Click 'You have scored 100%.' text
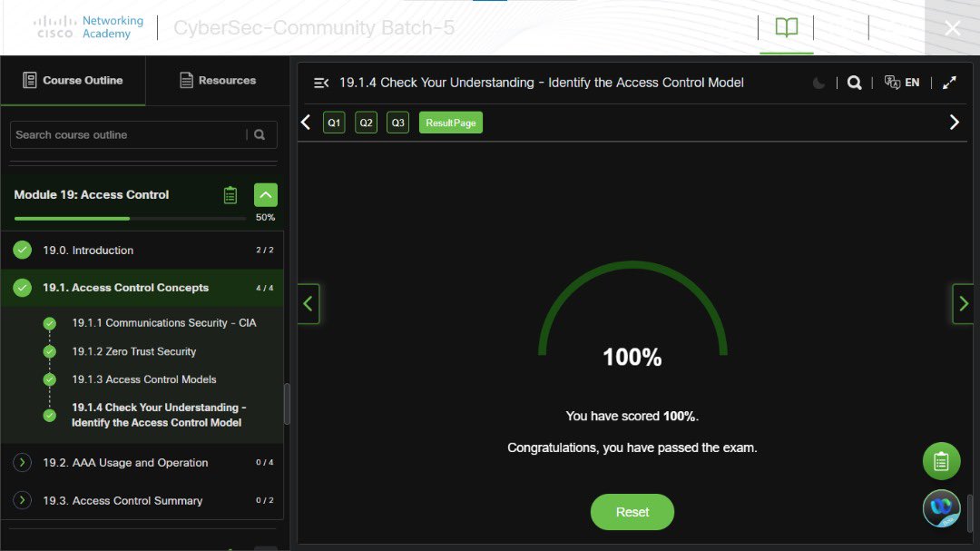 click(632, 416)
